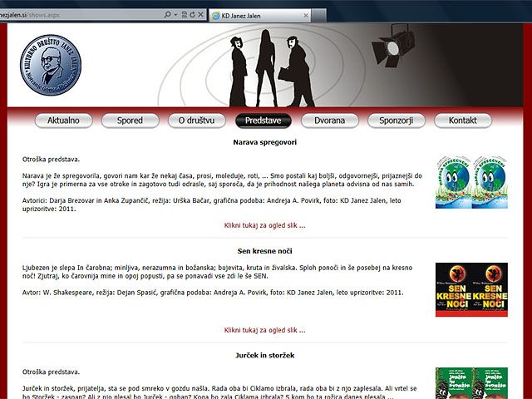532x399 pixels.
Task: Open the O društvu menu page
Action: (196, 121)
